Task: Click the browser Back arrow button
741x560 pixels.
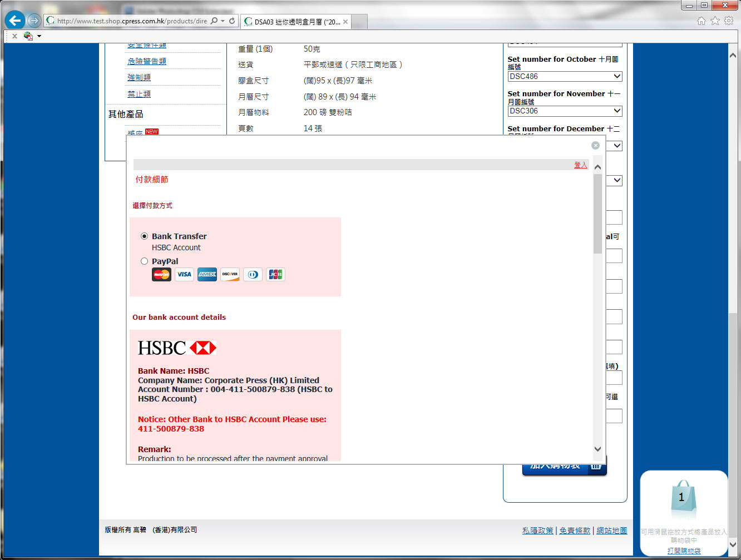Action: coord(15,21)
